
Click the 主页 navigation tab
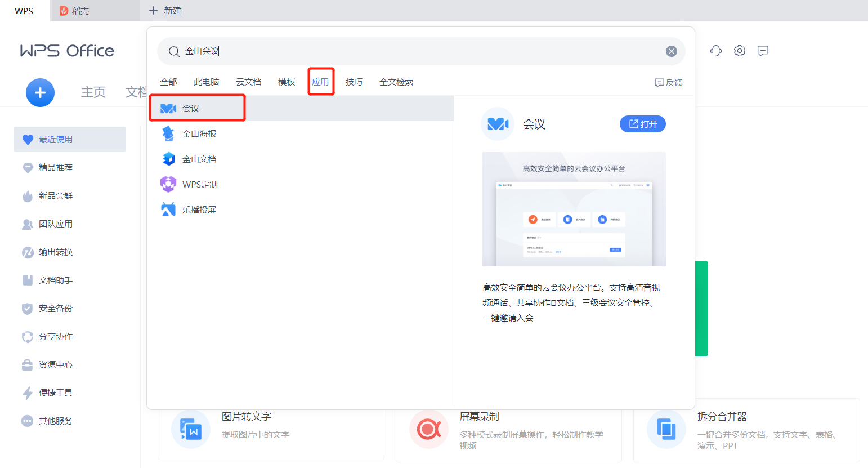(93, 92)
